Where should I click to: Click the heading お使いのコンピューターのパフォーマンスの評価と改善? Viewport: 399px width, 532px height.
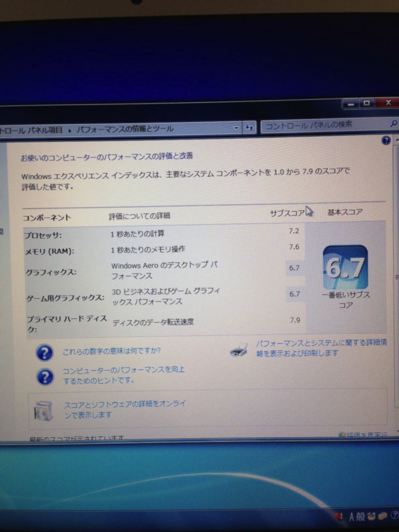pos(107,157)
